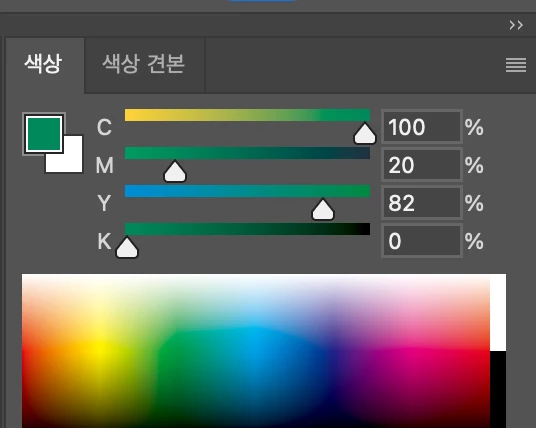Collapse panel with double-arrow icon
This screenshot has height=428, width=536.
pos(516,25)
